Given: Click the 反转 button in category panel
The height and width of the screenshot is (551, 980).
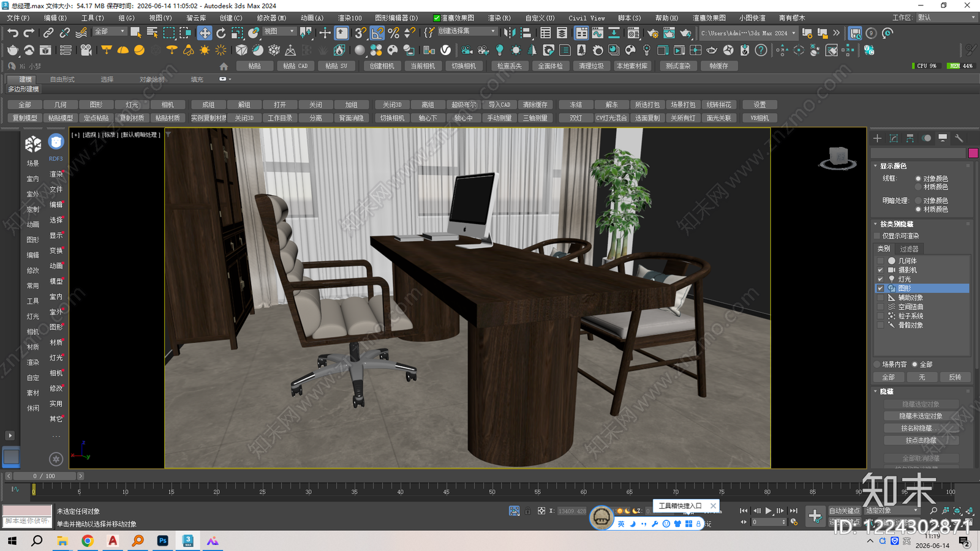Looking at the screenshot, I should coord(955,377).
